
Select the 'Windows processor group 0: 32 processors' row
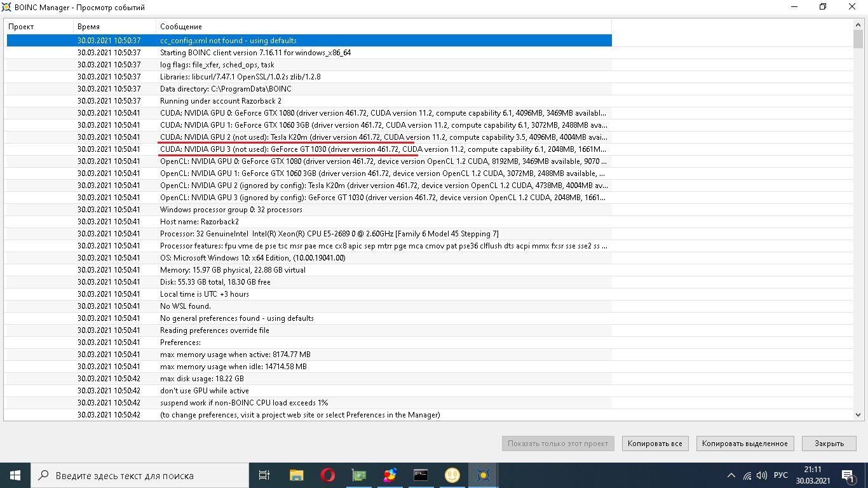(x=309, y=210)
